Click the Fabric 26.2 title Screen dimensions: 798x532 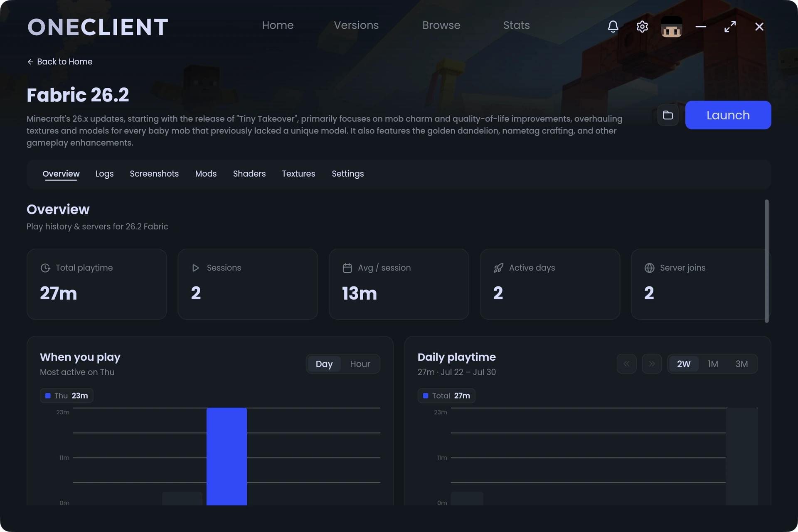pos(78,95)
